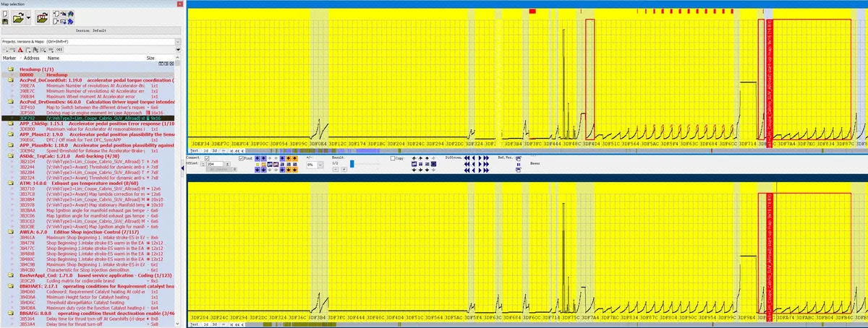
Task: Click the Session: Default bar
Action: pyautogui.click(x=90, y=31)
